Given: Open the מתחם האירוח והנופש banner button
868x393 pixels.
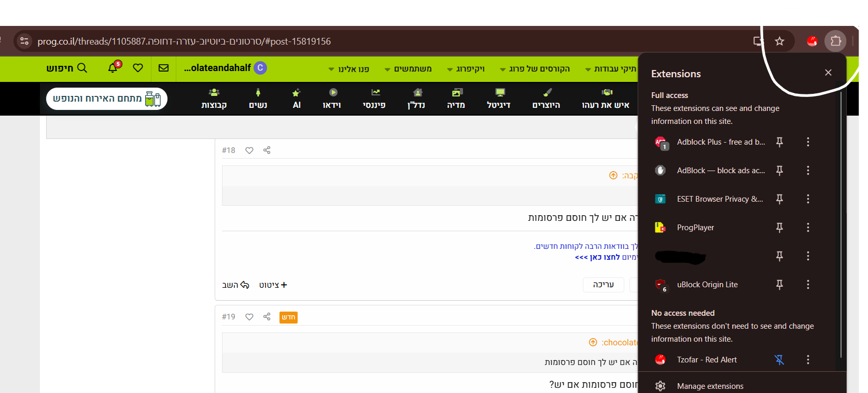Looking at the screenshot, I should coord(107,99).
